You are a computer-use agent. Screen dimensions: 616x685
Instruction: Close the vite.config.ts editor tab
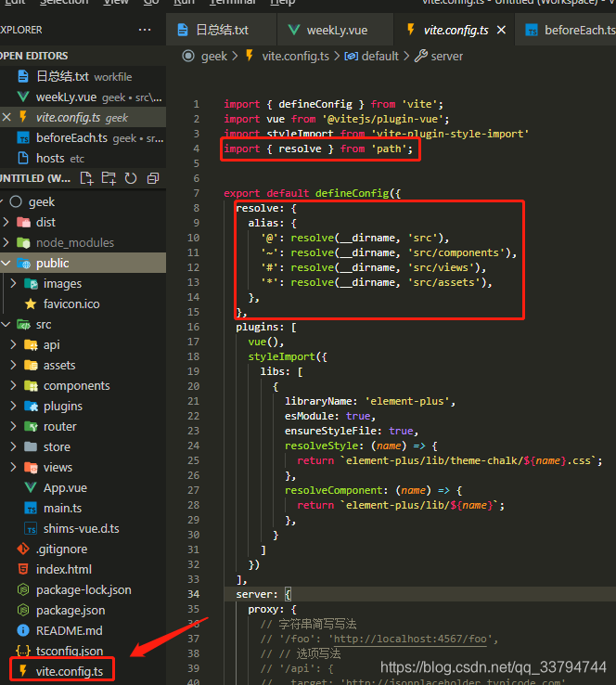click(x=502, y=30)
